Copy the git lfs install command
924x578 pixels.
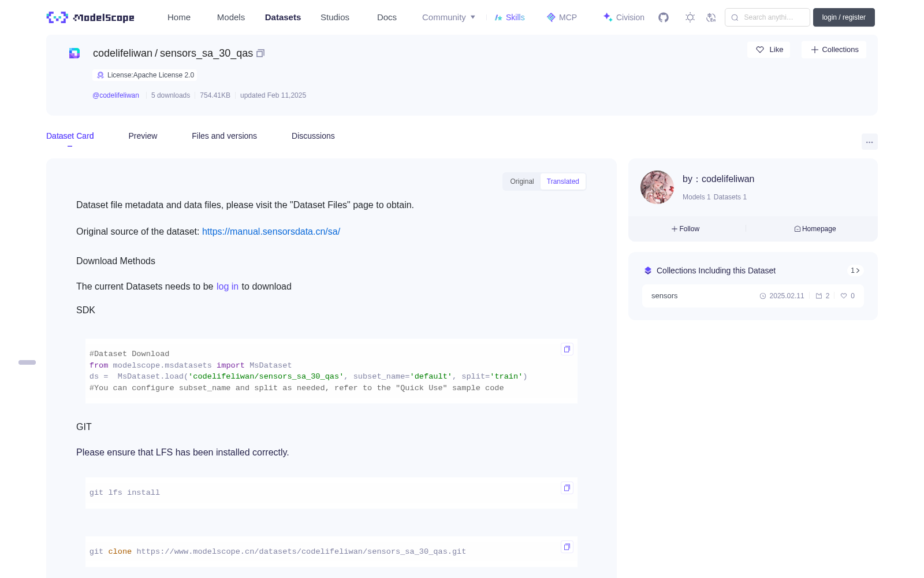click(x=567, y=488)
